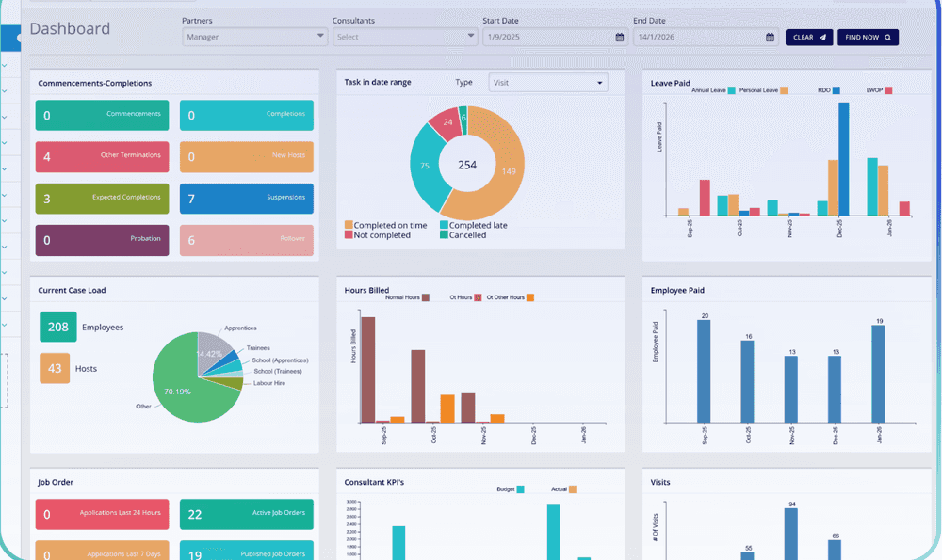Toggle the LWOP legend swatch
The height and width of the screenshot is (560, 942).
click(x=888, y=90)
